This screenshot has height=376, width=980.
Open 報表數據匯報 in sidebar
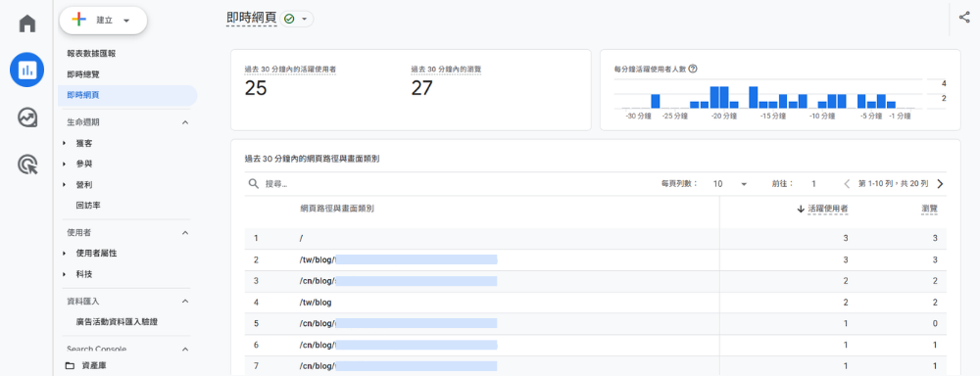point(91,54)
